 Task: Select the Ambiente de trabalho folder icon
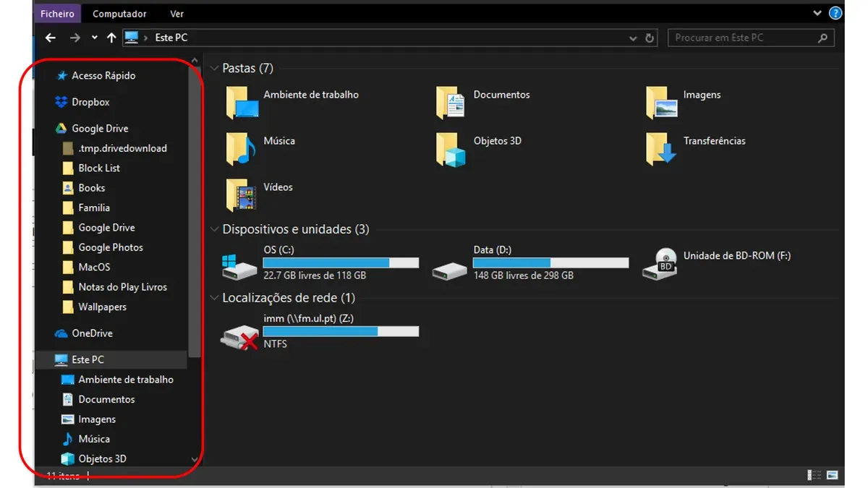242,103
